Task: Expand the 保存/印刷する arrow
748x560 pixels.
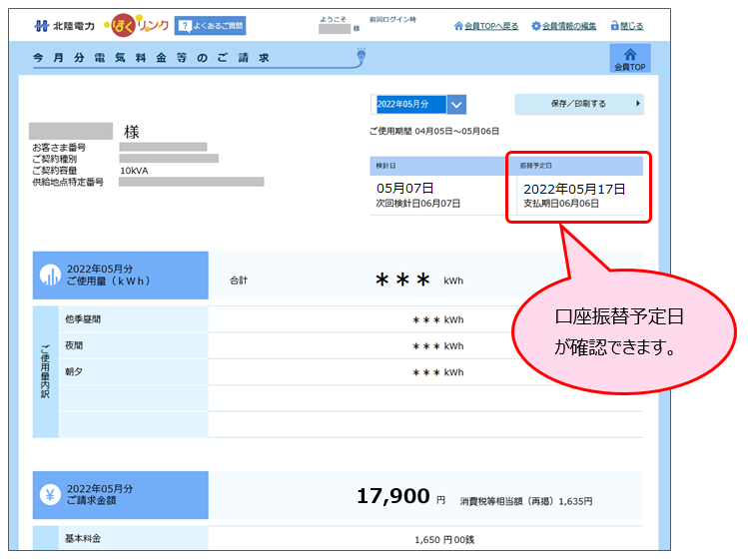Action: click(637, 104)
